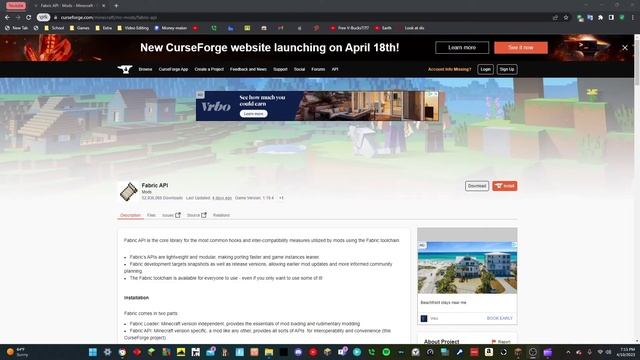Image resolution: width=640 pixels, height=360 pixels.
Task: Open the Source external link tab
Action: tap(197, 216)
